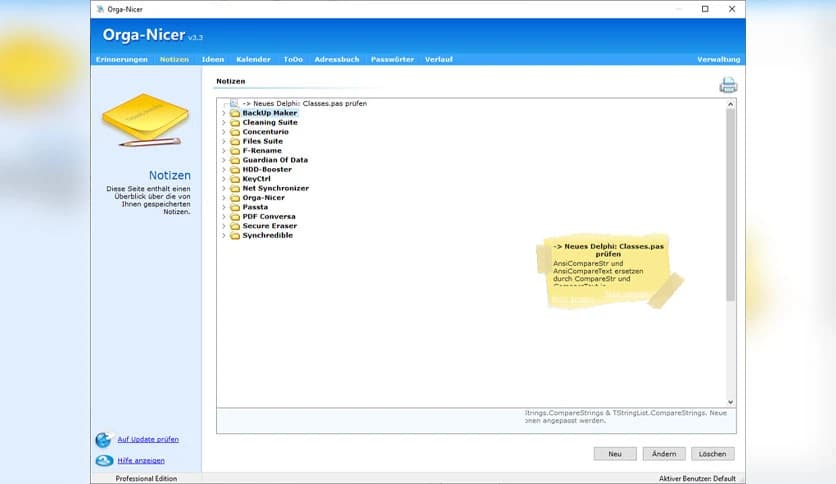Click the notes list vertical scrollbar

730,200
